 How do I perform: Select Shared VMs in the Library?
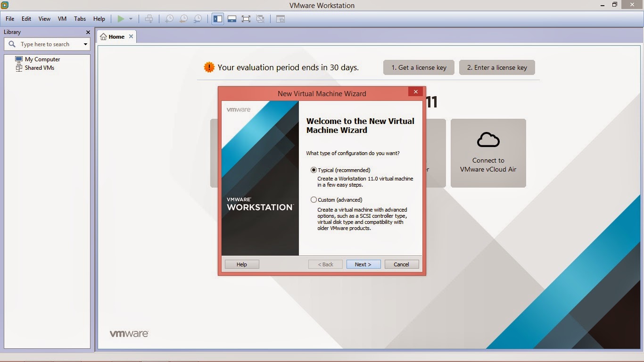pyautogui.click(x=40, y=67)
